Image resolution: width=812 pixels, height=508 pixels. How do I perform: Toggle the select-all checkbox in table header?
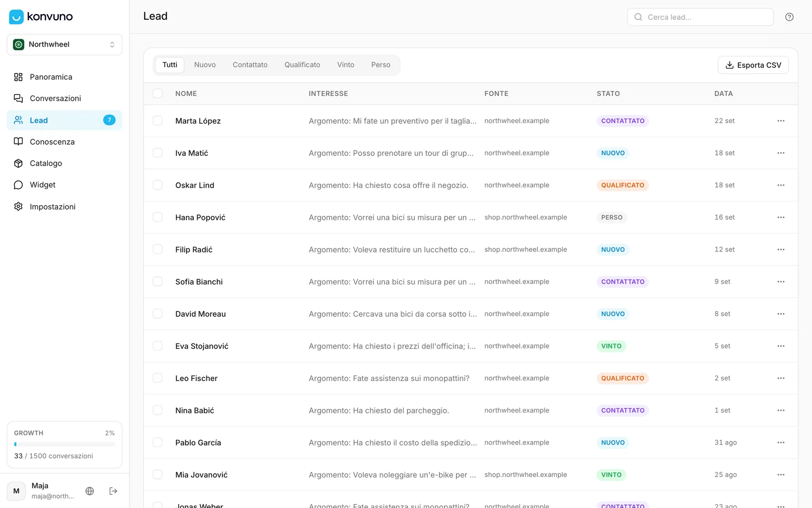tap(158, 93)
